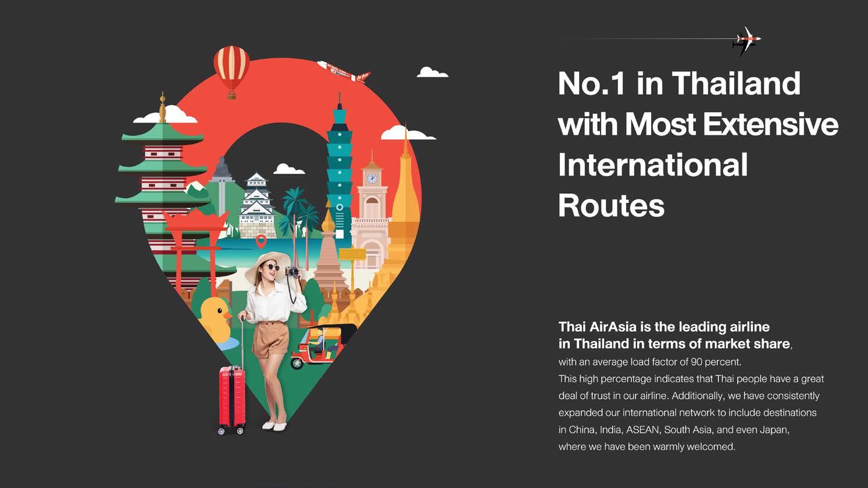This screenshot has height=488, width=868.
Task: Click the red striped hot air balloon
Action: tap(231, 71)
